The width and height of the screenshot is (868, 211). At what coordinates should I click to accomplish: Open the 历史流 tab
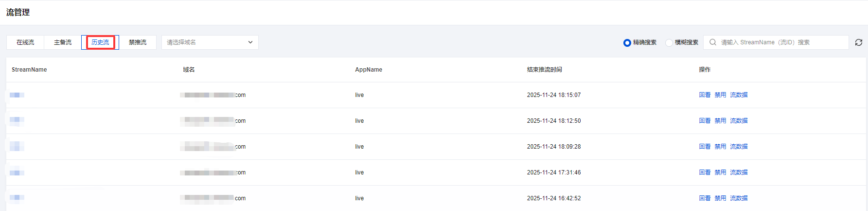point(100,42)
